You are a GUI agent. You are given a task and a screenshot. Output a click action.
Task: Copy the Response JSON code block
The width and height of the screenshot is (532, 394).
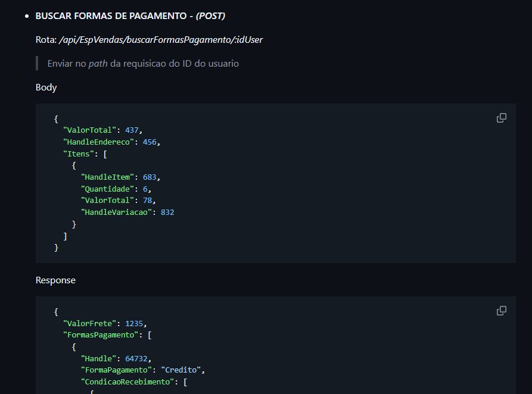502,311
